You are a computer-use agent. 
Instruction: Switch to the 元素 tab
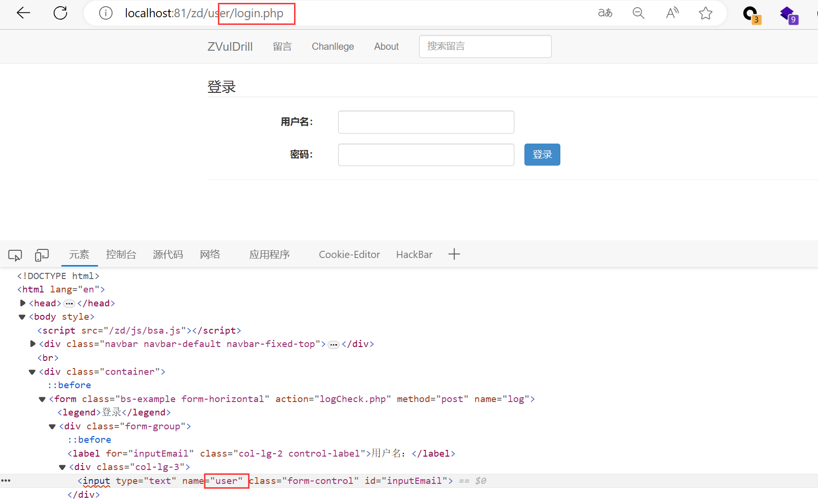tap(79, 255)
